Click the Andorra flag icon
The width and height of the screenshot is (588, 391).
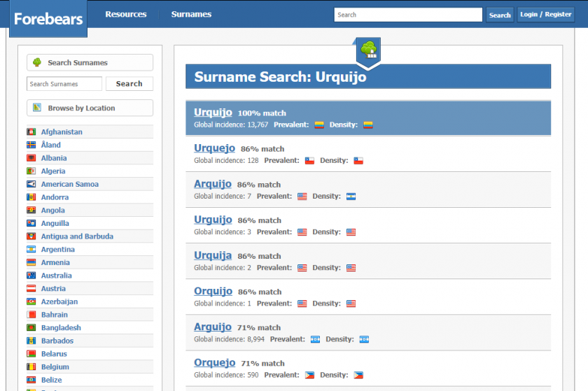click(x=31, y=197)
